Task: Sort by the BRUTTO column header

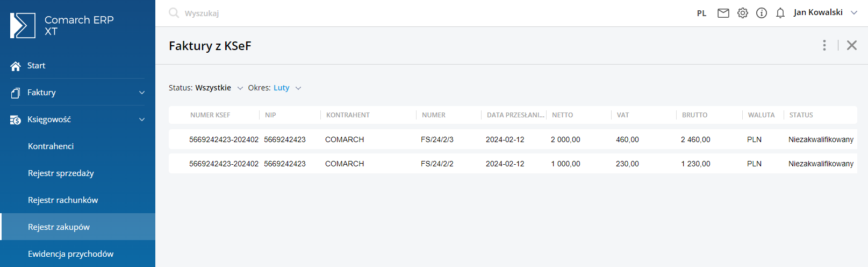Action: [694, 115]
